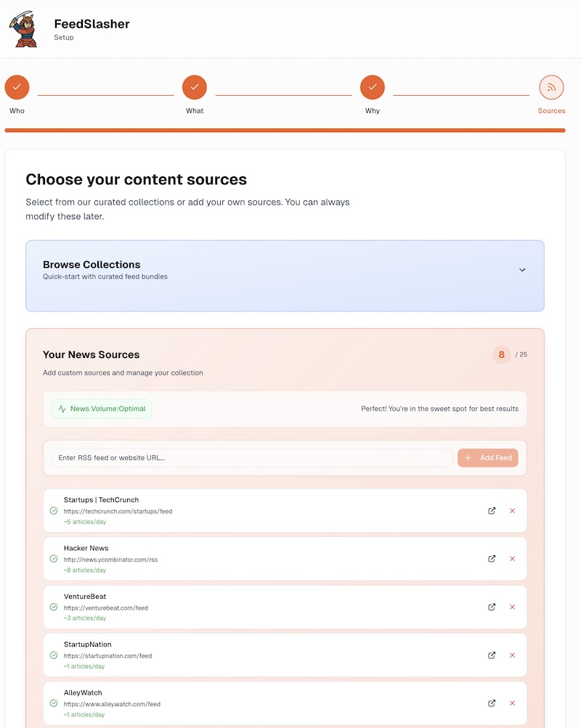Focus the RSS feed URL input
This screenshot has height=728, width=581.
click(x=251, y=458)
